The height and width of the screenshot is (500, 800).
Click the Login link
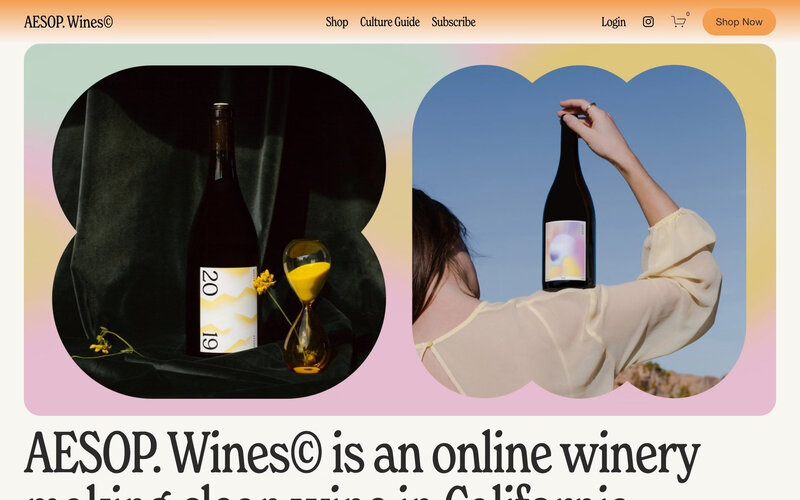point(613,22)
